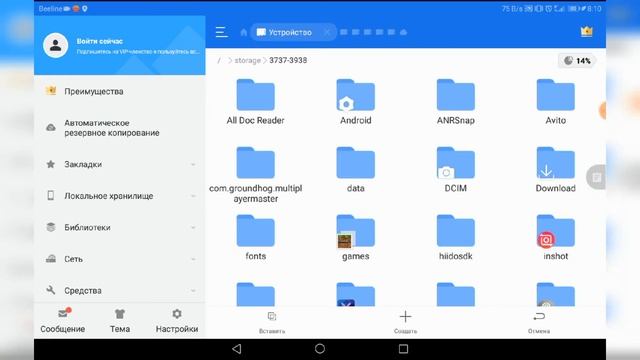The height and width of the screenshot is (360, 640).
Task: Click the Закладки star icon
Action: click(x=51, y=164)
